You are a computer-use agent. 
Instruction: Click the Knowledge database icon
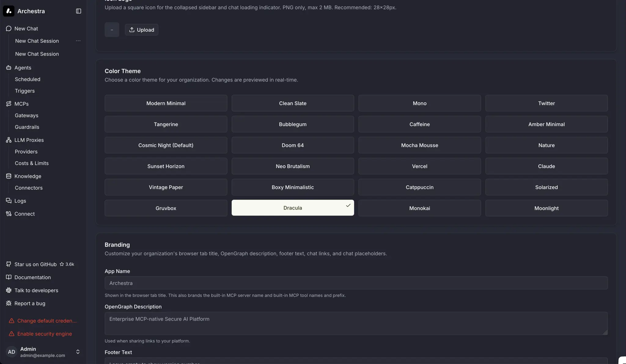click(9, 176)
